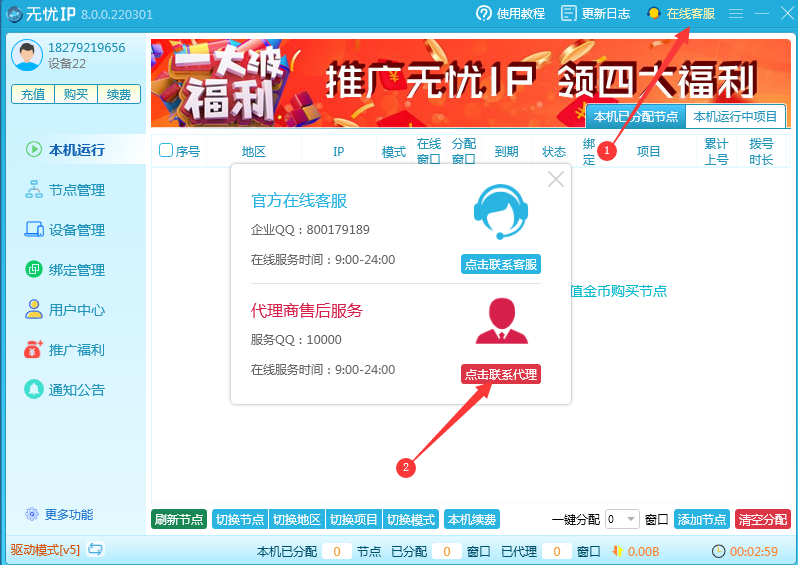Screen dimensions: 798x565
Task: Click the 服务QQ：10000 text
Action: [x=296, y=340]
